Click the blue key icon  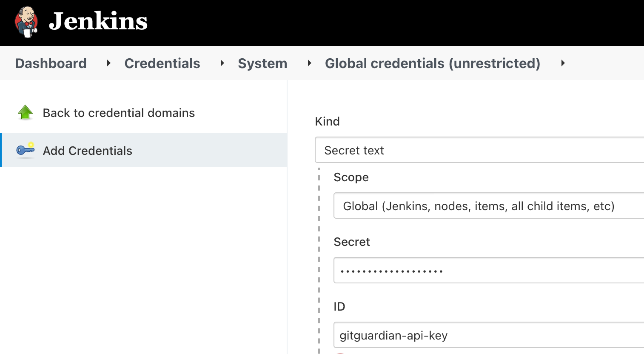tap(26, 150)
